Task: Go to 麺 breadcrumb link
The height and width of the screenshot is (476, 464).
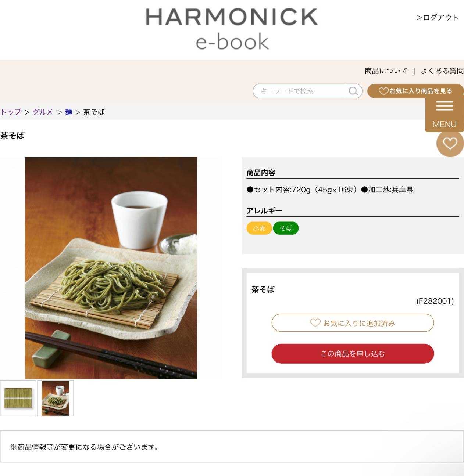Action: [x=68, y=112]
